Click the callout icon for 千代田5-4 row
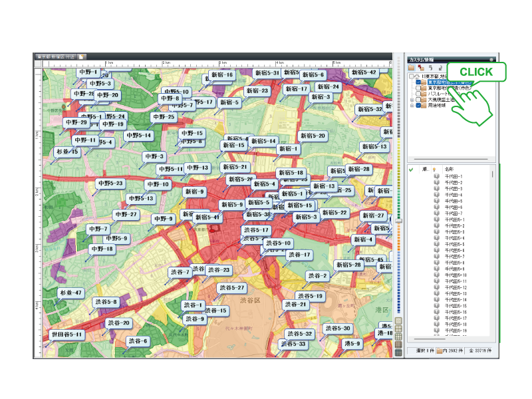 pyautogui.click(x=437, y=238)
